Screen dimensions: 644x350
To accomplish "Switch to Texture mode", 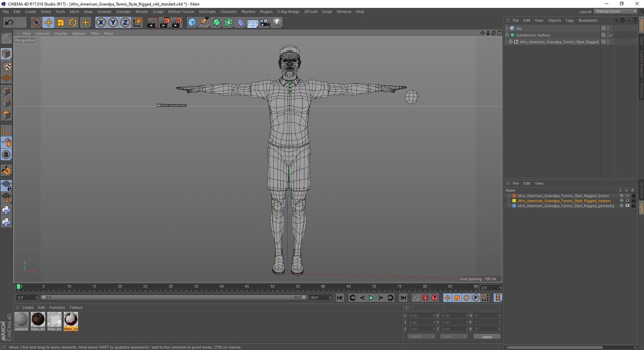I will pyautogui.click(x=6, y=66).
